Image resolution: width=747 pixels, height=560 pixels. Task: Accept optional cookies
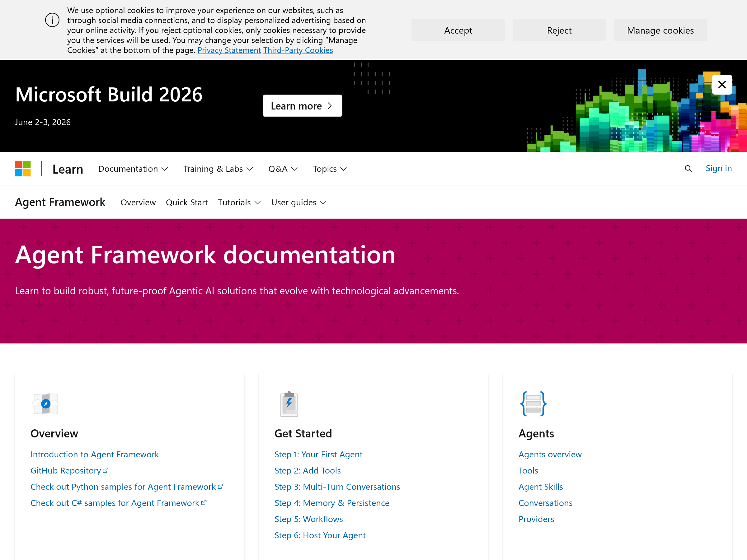458,30
